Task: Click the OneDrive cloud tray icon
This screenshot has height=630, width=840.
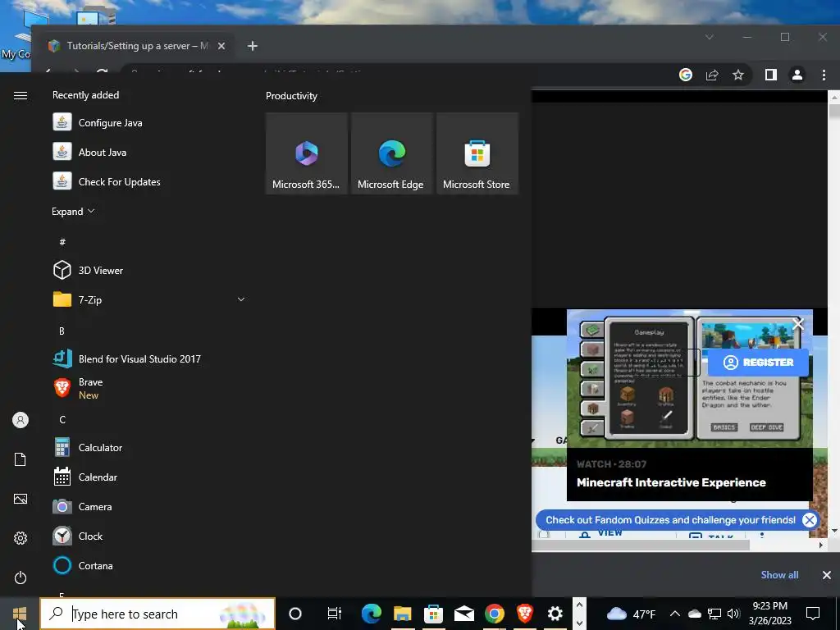Action: click(x=694, y=614)
